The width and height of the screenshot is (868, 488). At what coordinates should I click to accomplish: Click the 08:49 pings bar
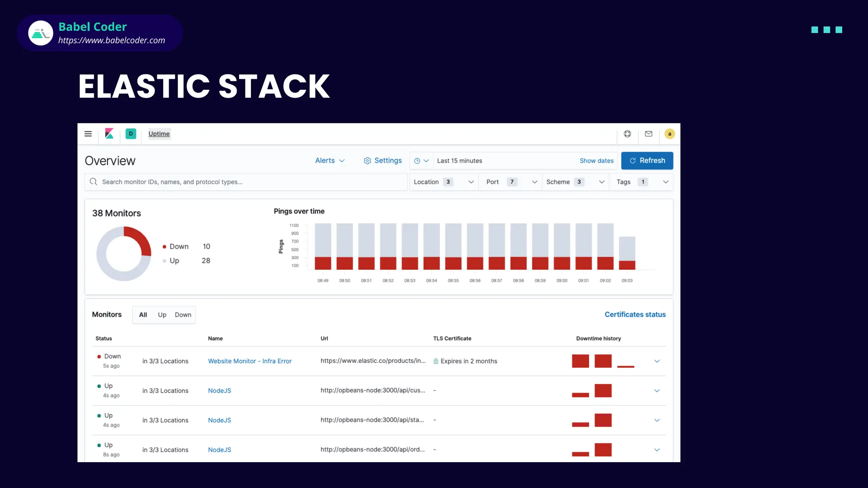point(323,247)
